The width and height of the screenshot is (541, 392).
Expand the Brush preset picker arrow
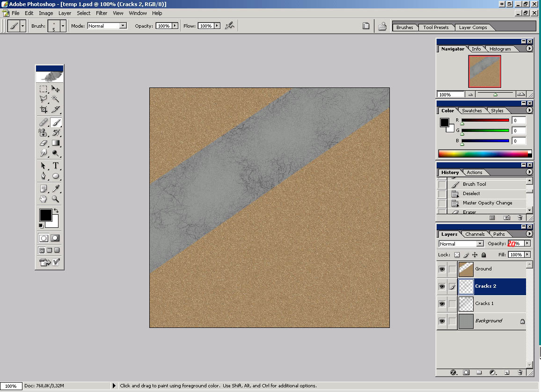[x=63, y=26]
